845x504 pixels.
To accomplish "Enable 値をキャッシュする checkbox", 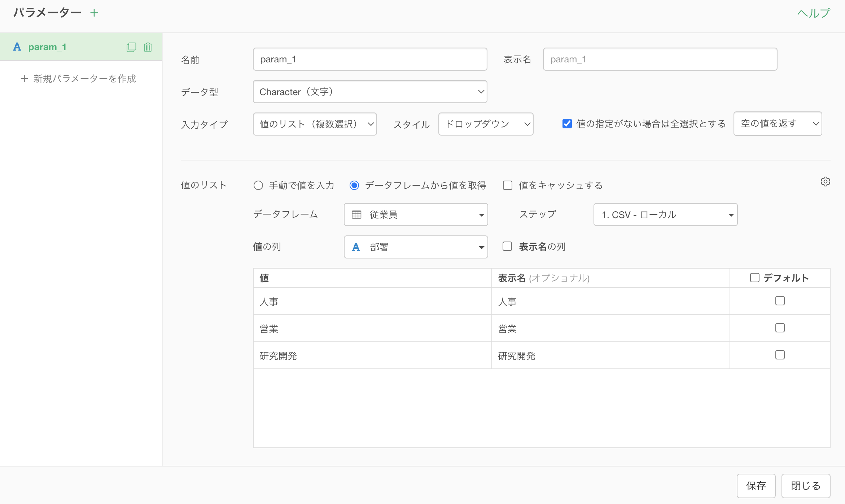I will (508, 185).
